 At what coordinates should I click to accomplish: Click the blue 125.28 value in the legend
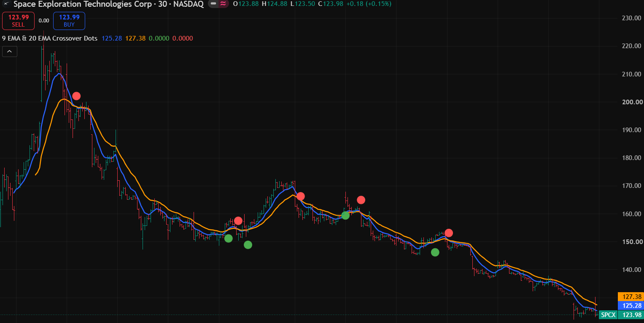click(x=112, y=38)
